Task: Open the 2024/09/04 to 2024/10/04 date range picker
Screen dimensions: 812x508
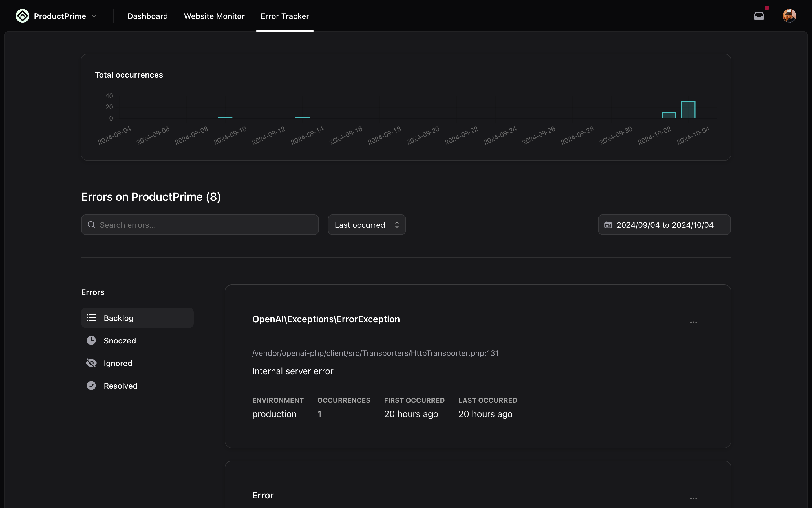Action: [664, 225]
